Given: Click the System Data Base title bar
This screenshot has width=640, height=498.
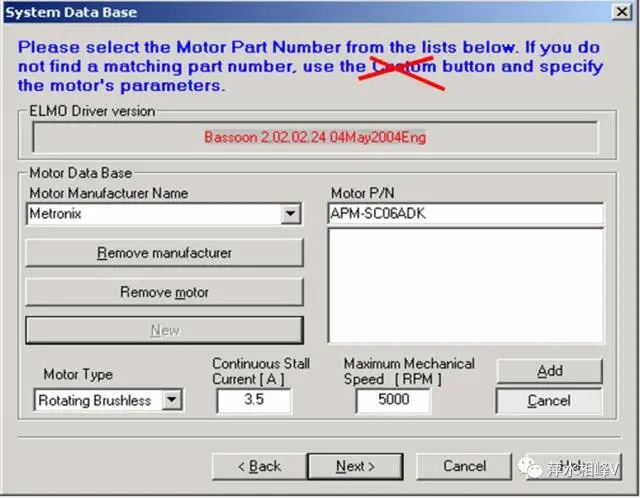Looking at the screenshot, I should point(300,13).
